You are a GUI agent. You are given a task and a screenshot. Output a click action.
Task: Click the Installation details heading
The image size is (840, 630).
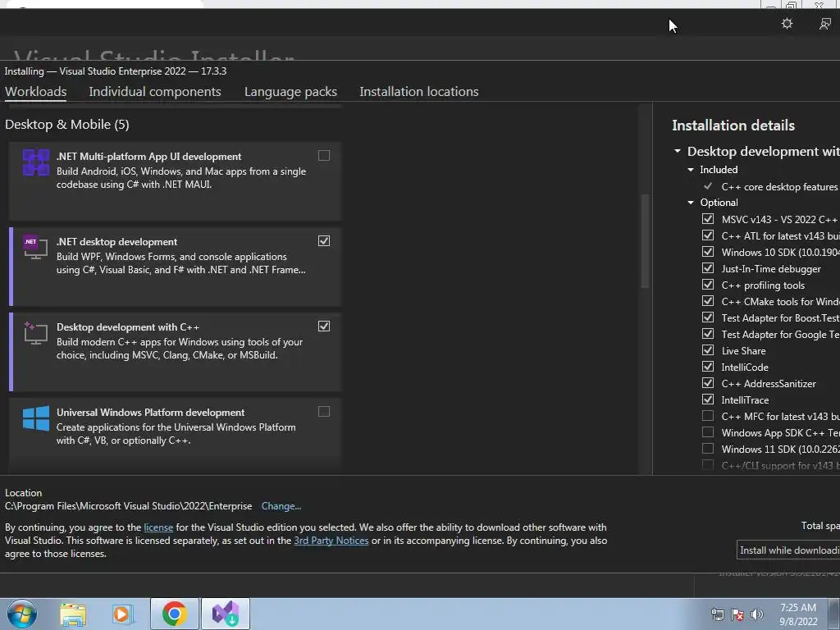(x=733, y=126)
